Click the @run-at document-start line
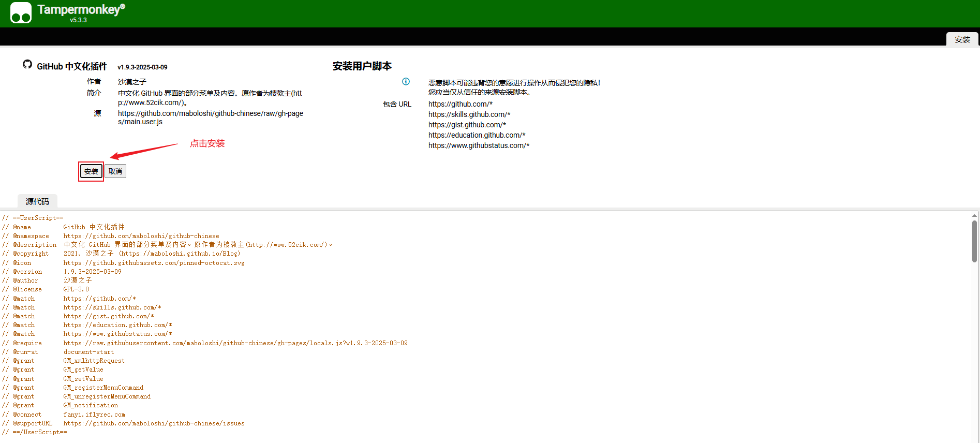 coord(58,352)
